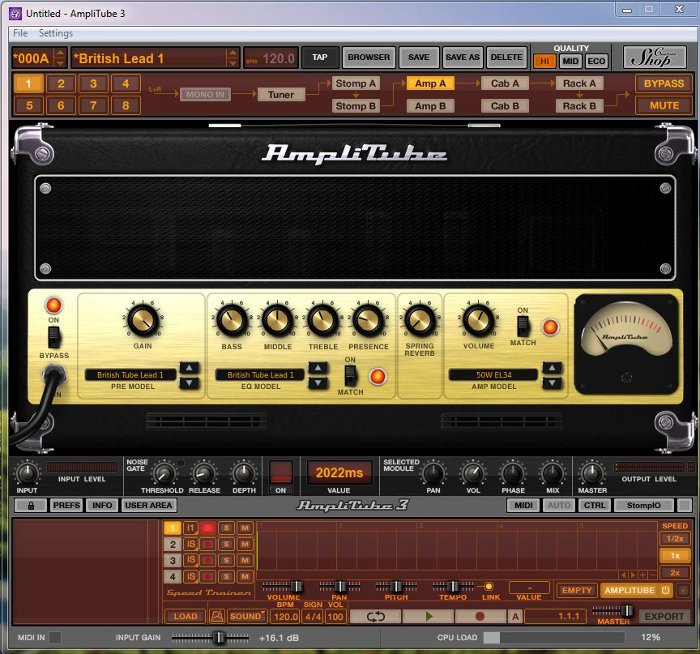Open the File menu

pyautogui.click(x=20, y=33)
